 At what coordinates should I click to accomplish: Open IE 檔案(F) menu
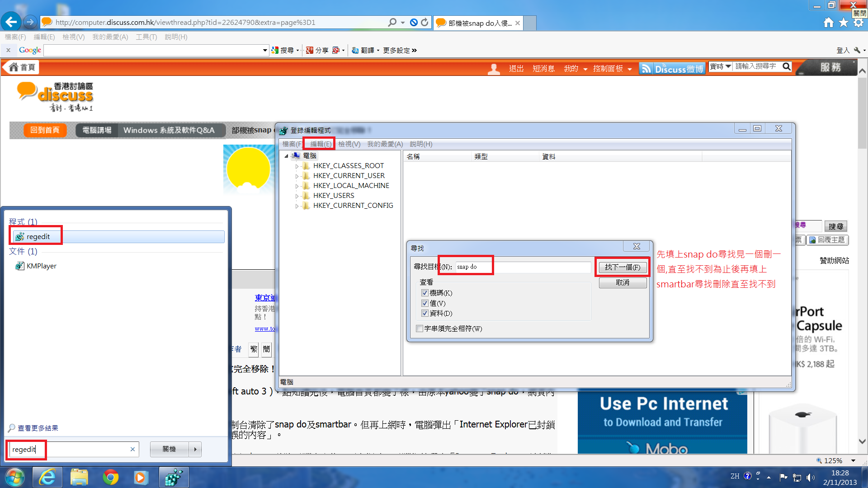click(x=15, y=37)
